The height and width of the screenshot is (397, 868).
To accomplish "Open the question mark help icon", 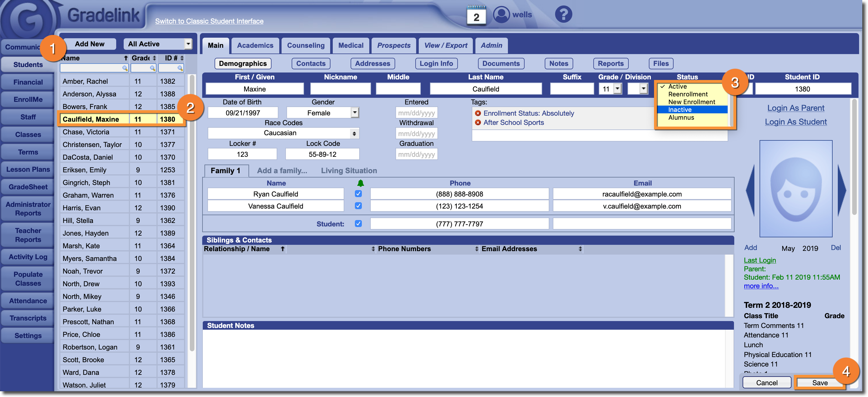I will [563, 14].
